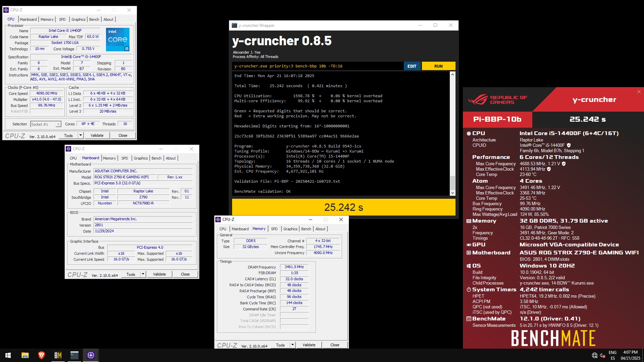
Task: Click DRAM Frequency value 3491.5 MHz
Action: pos(294,267)
